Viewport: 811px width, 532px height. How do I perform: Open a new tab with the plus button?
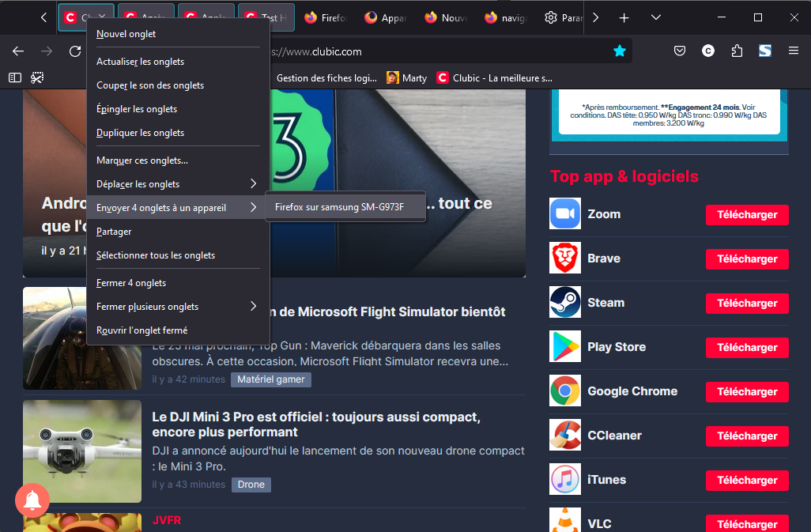624,18
